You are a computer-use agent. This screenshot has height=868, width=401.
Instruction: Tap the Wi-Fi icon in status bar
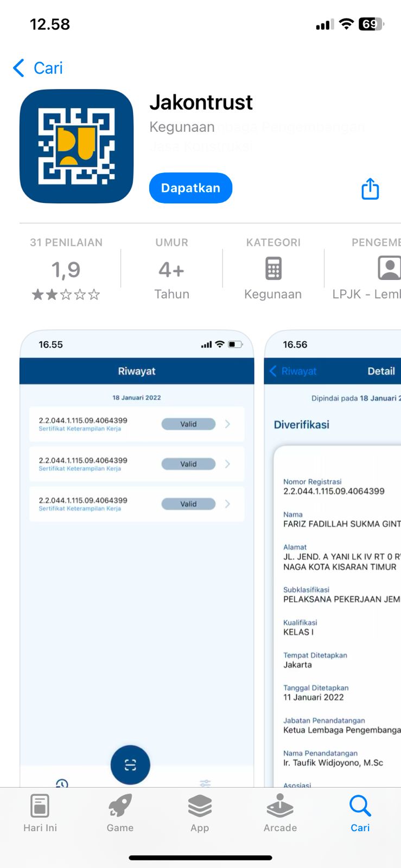[346, 24]
